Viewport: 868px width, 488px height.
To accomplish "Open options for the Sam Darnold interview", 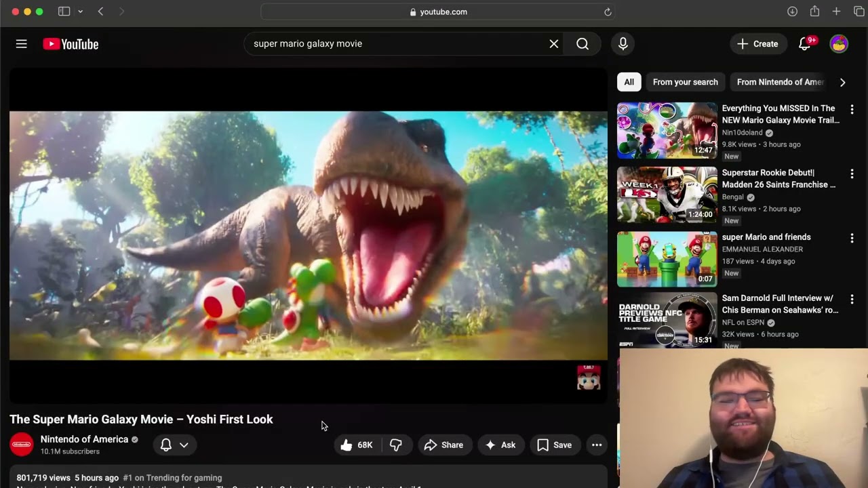I will point(852,299).
